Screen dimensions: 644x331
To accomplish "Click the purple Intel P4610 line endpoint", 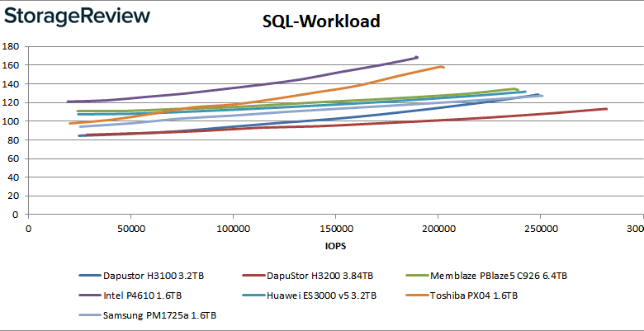I will click(417, 57).
